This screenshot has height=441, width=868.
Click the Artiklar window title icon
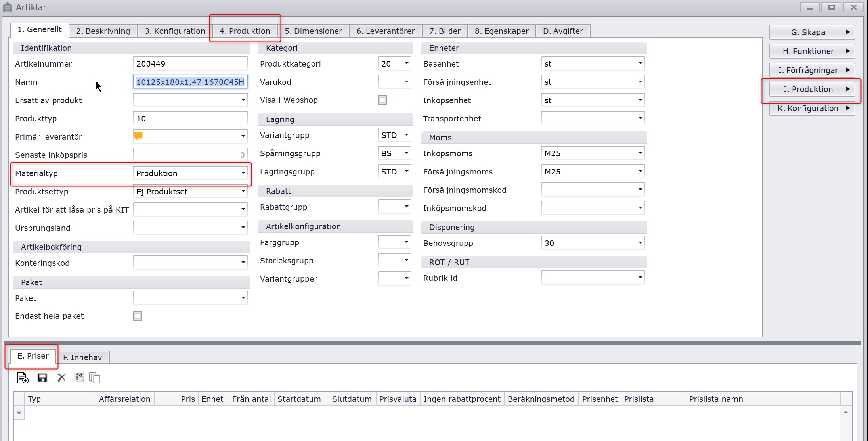tap(8, 7)
